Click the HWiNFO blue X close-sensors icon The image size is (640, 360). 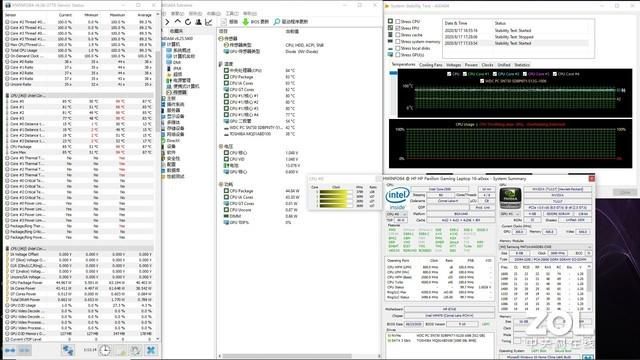point(151,350)
